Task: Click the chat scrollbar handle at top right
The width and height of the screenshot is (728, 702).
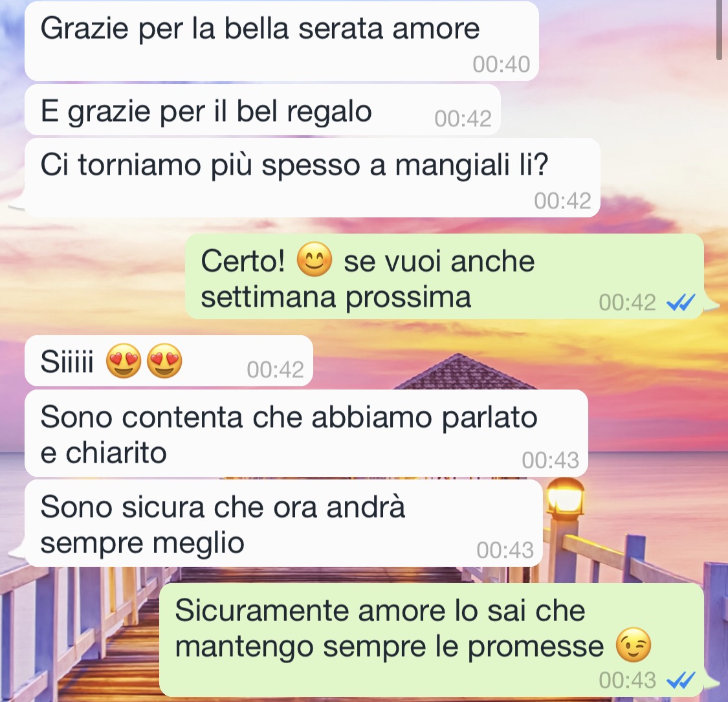Action: pos(720,30)
